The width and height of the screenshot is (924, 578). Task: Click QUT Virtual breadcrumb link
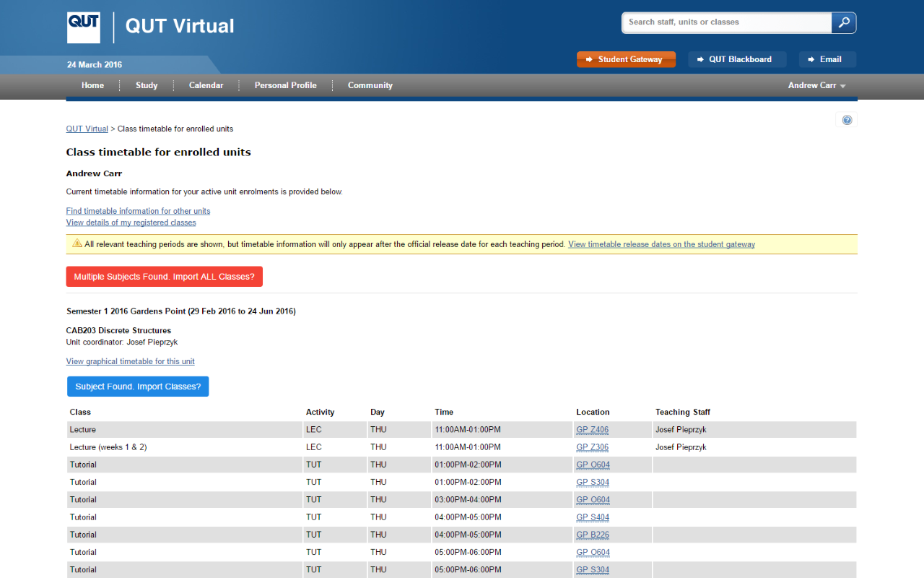pyautogui.click(x=87, y=129)
